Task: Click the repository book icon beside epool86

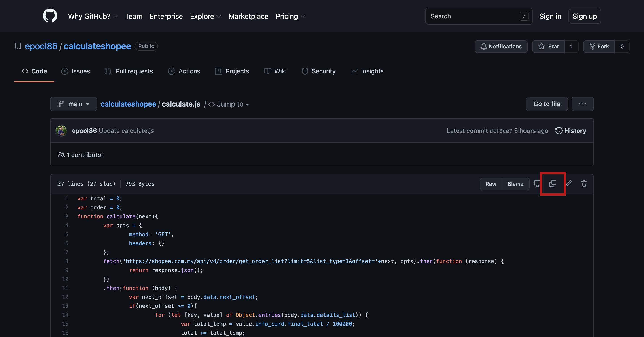Action: pos(18,46)
